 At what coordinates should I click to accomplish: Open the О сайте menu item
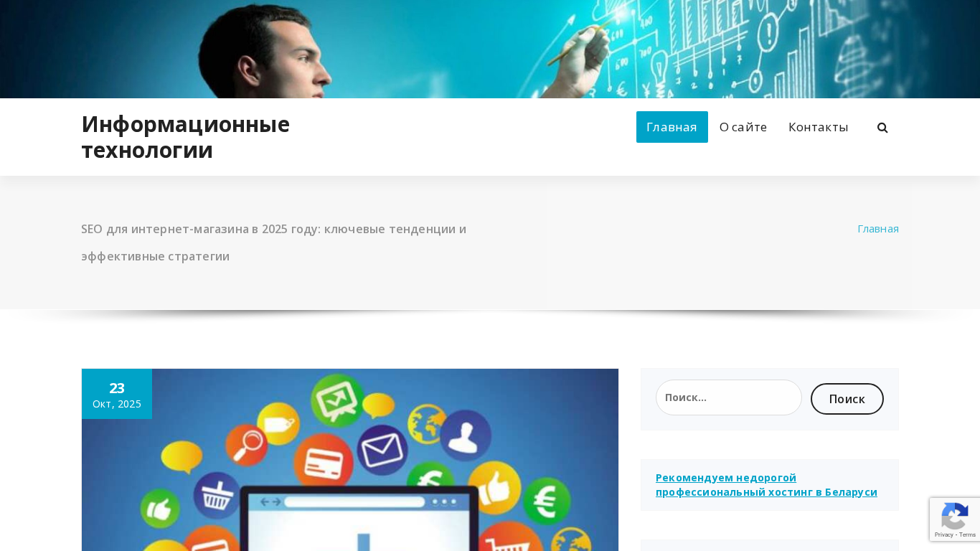coord(743,127)
